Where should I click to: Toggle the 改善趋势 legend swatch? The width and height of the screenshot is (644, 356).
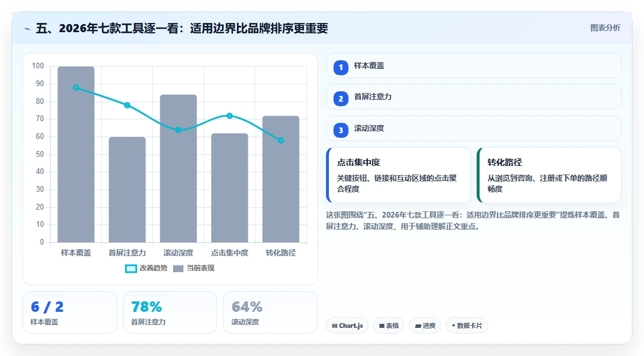pyautogui.click(x=131, y=268)
